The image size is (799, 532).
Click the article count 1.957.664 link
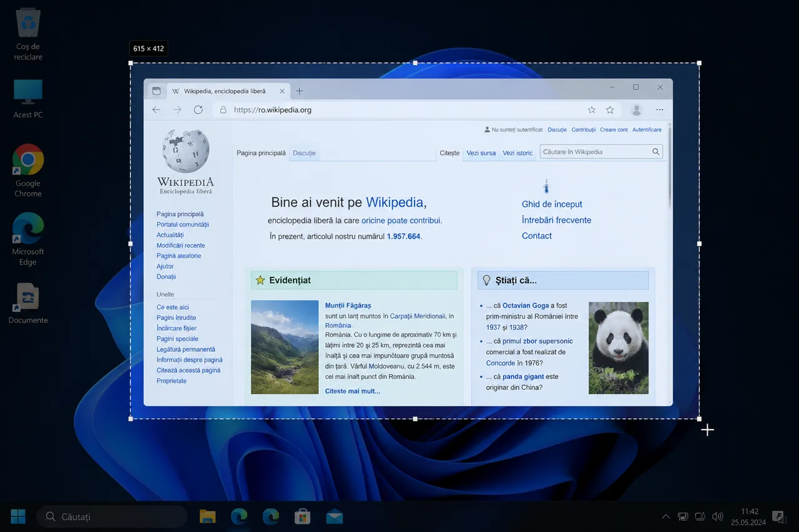click(404, 236)
